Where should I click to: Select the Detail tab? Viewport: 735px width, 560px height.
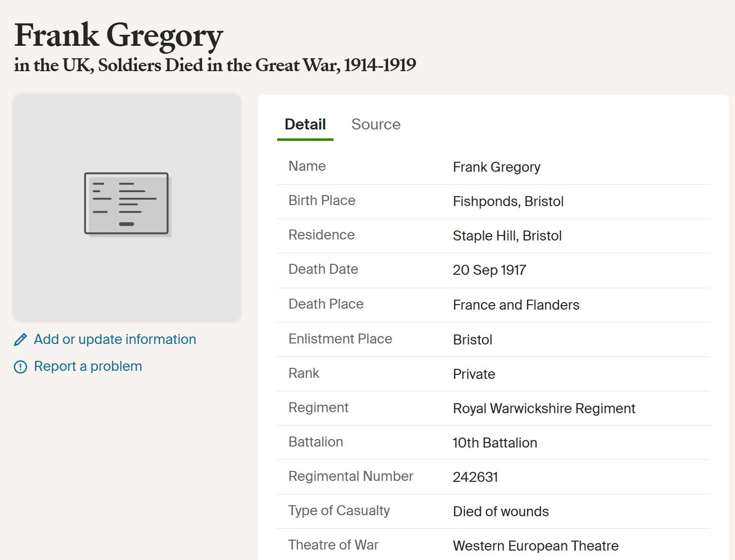point(305,124)
